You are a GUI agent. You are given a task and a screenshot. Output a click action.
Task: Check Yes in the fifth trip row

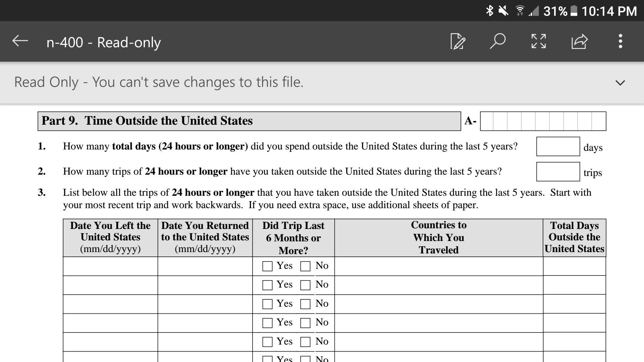(x=267, y=342)
